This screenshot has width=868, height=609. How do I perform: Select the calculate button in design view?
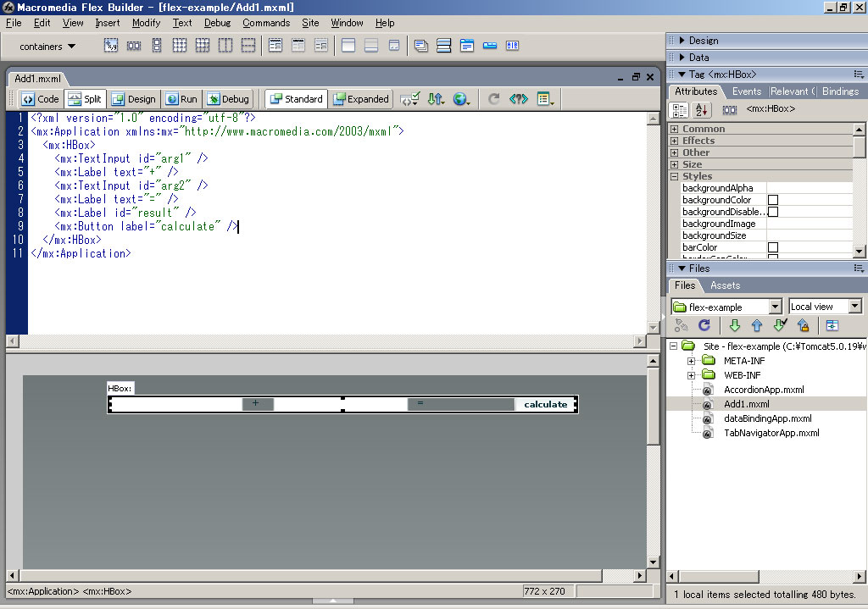pyautogui.click(x=545, y=404)
